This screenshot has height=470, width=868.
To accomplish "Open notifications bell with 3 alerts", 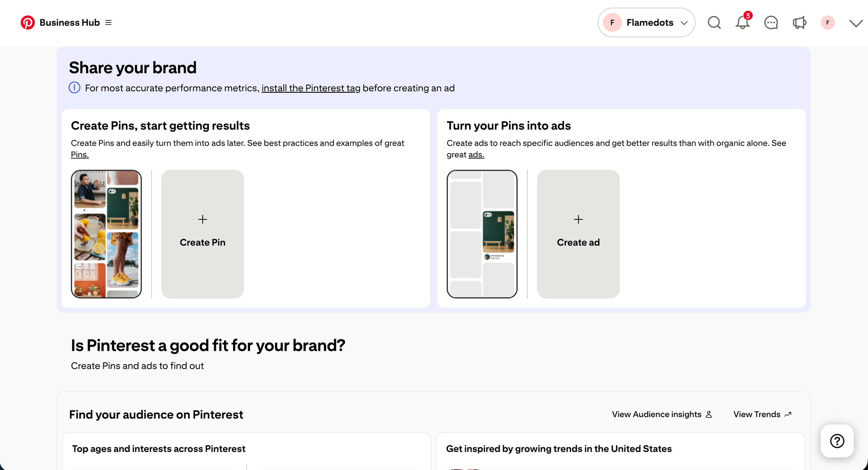I will [x=743, y=23].
